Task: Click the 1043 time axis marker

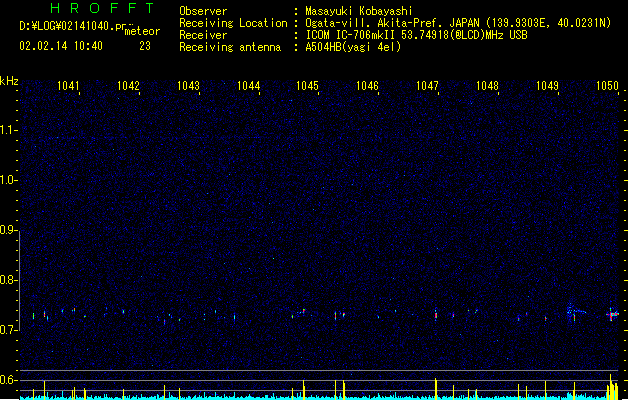Action: pyautogui.click(x=189, y=86)
